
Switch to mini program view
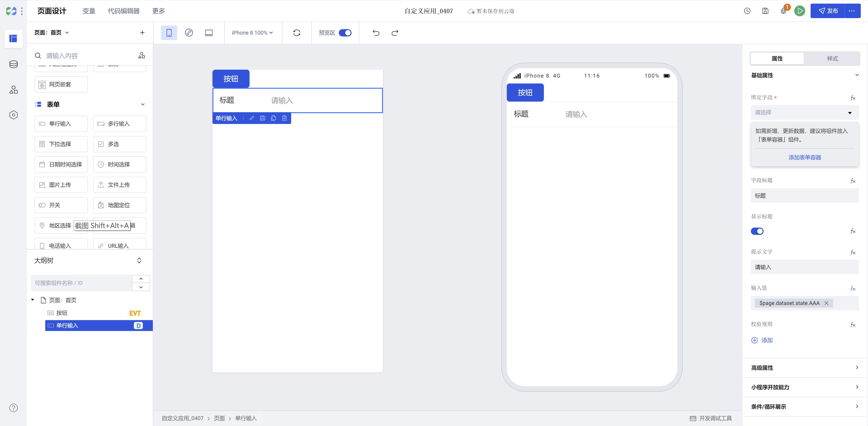click(189, 33)
